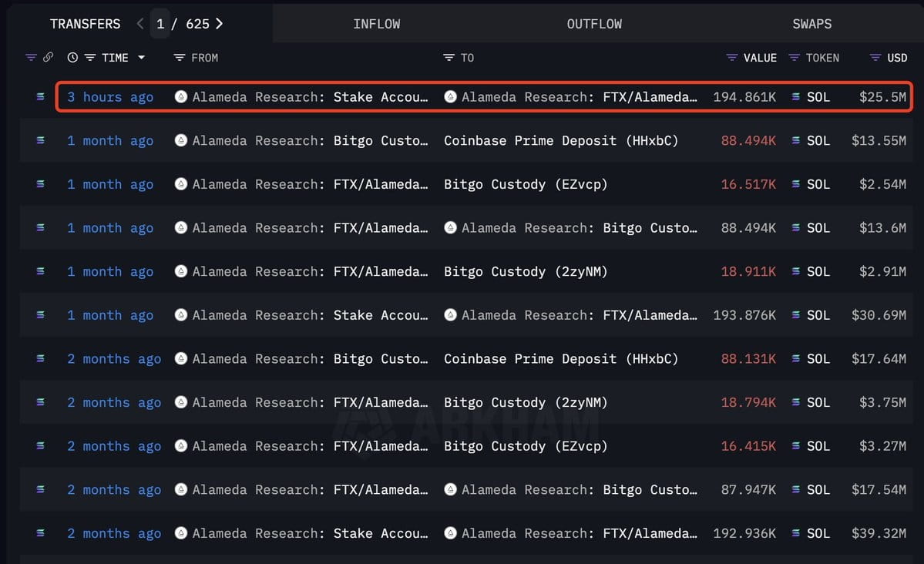Open the "3 hours ago" transaction link
The image size is (924, 564).
point(110,97)
